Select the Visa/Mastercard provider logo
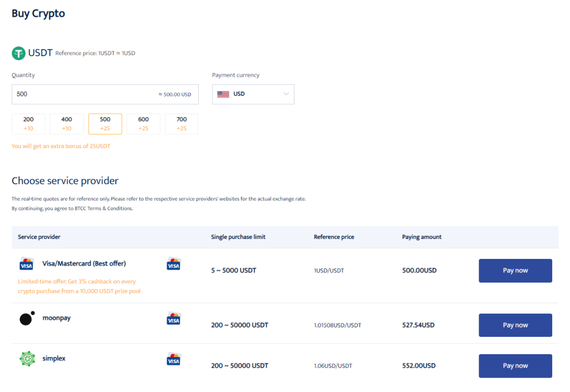This screenshot has height=392, width=570. point(26,263)
